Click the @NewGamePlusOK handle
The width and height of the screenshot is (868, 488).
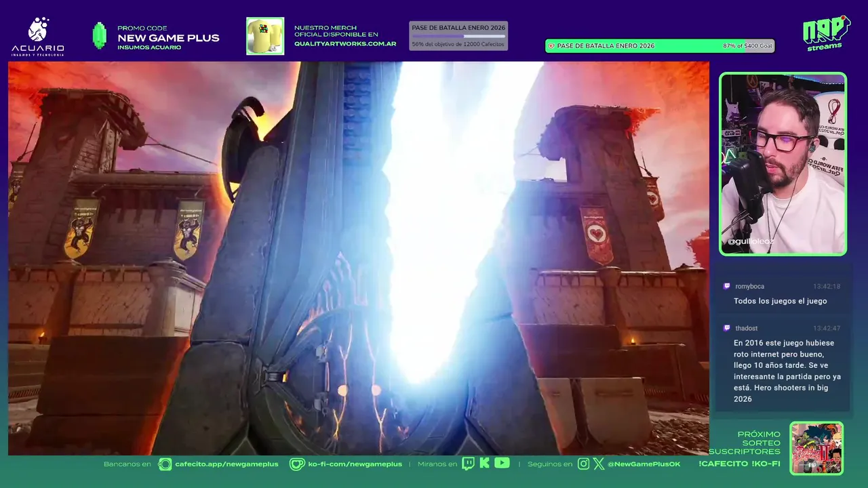click(644, 464)
